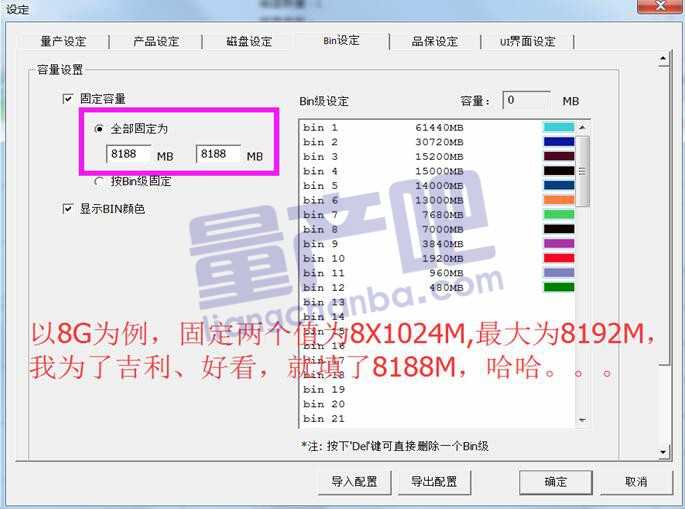The image size is (685, 509).
Task: Switch to the 磁盘设定 tab
Action: 248,42
